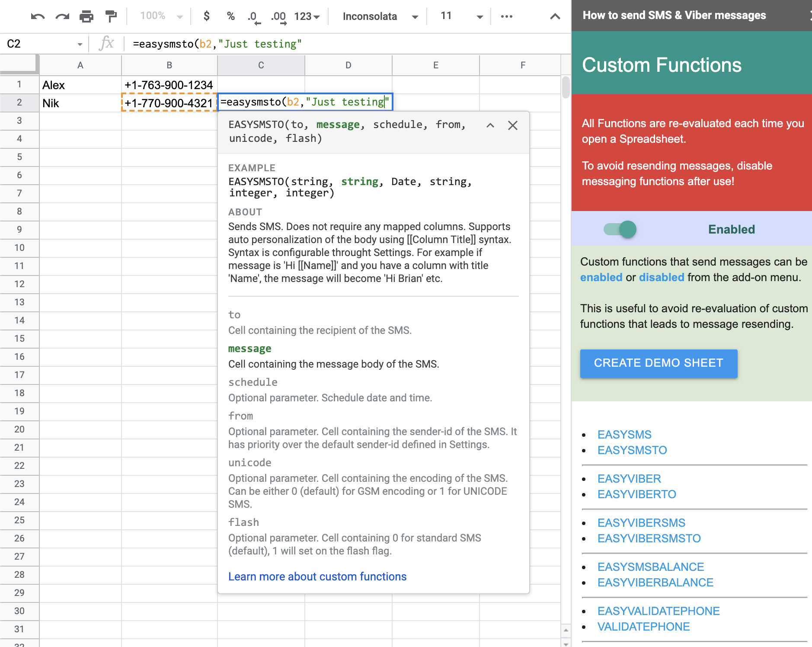Viewport: 812px width, 647px height.
Task: Open the EASYVIBERBALANCE link
Action: point(655,582)
